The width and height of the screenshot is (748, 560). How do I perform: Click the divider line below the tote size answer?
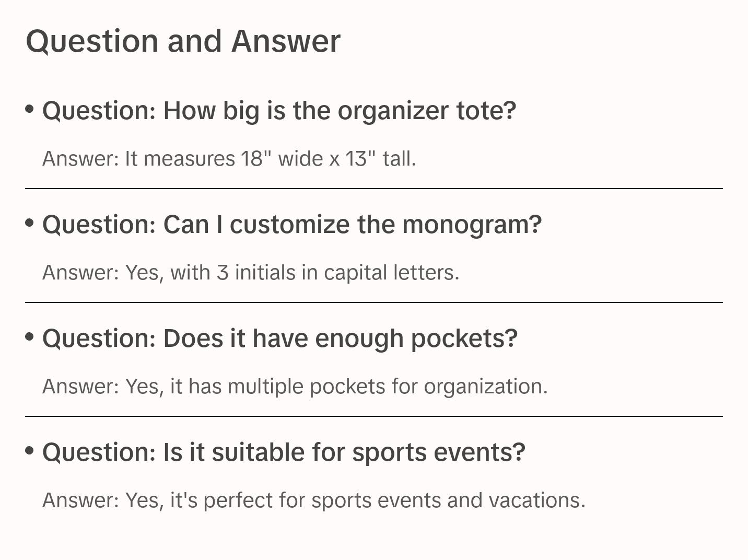[x=373, y=189]
